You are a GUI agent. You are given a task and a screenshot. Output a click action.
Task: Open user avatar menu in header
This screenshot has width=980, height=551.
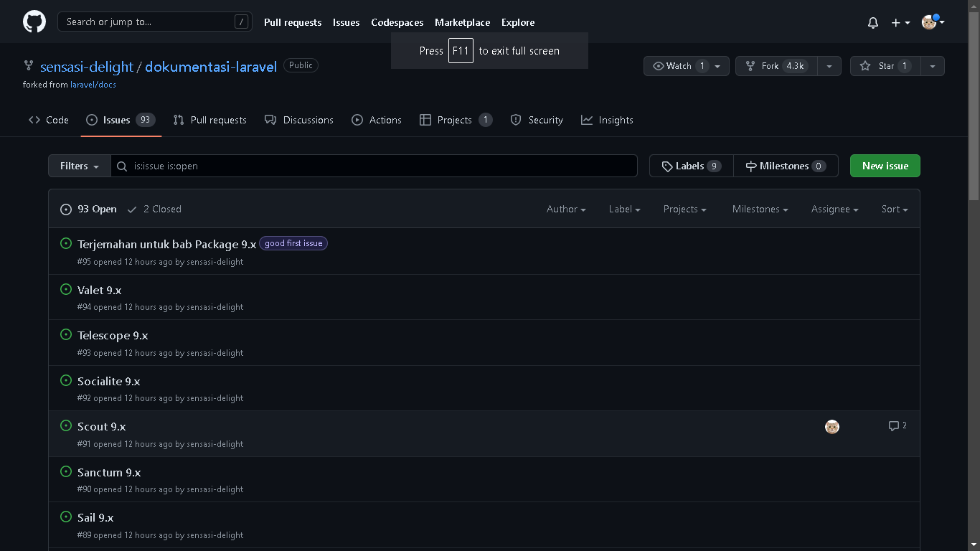[933, 22]
